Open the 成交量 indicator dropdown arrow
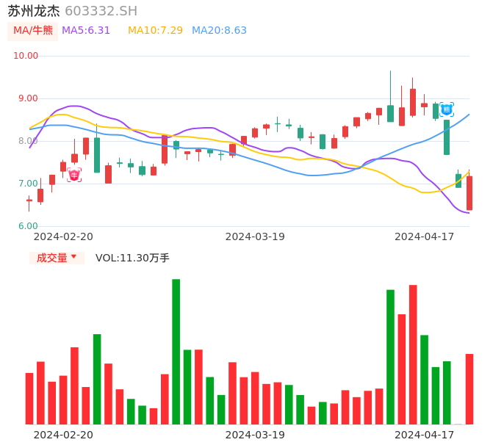Image resolution: width=504 pixels, height=445 pixels. (73, 257)
